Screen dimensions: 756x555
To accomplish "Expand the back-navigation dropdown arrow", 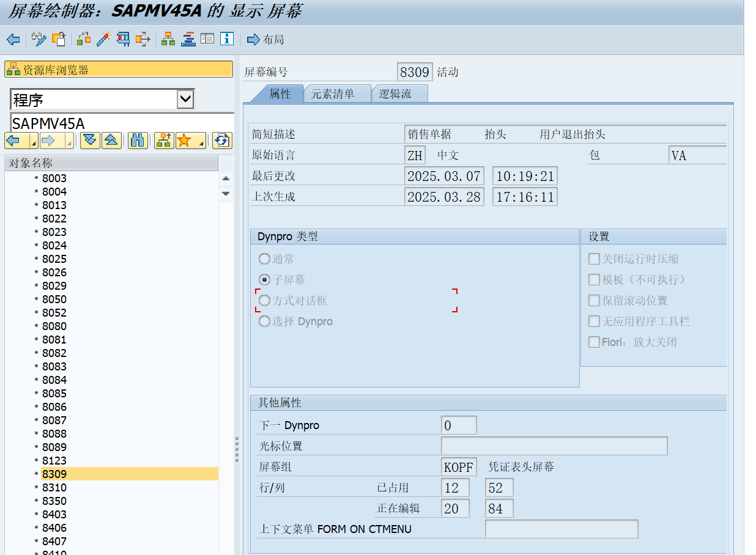I will click(35, 145).
